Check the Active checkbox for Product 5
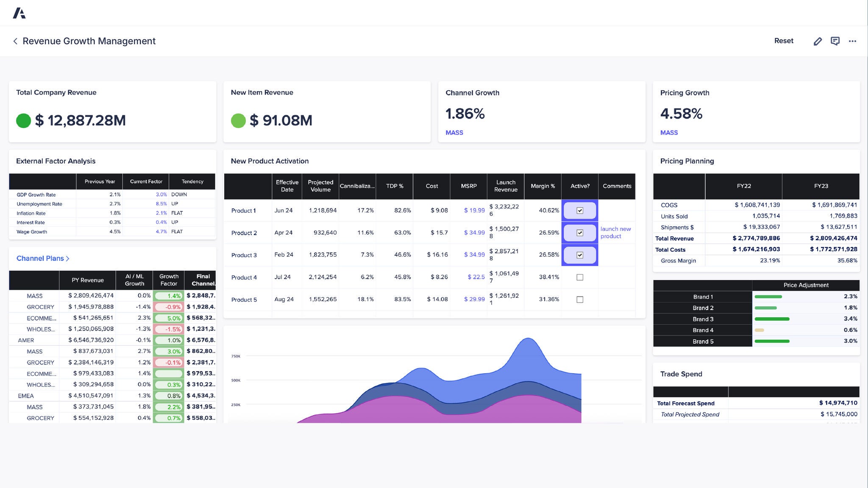The height and width of the screenshot is (488, 868). [x=579, y=299]
